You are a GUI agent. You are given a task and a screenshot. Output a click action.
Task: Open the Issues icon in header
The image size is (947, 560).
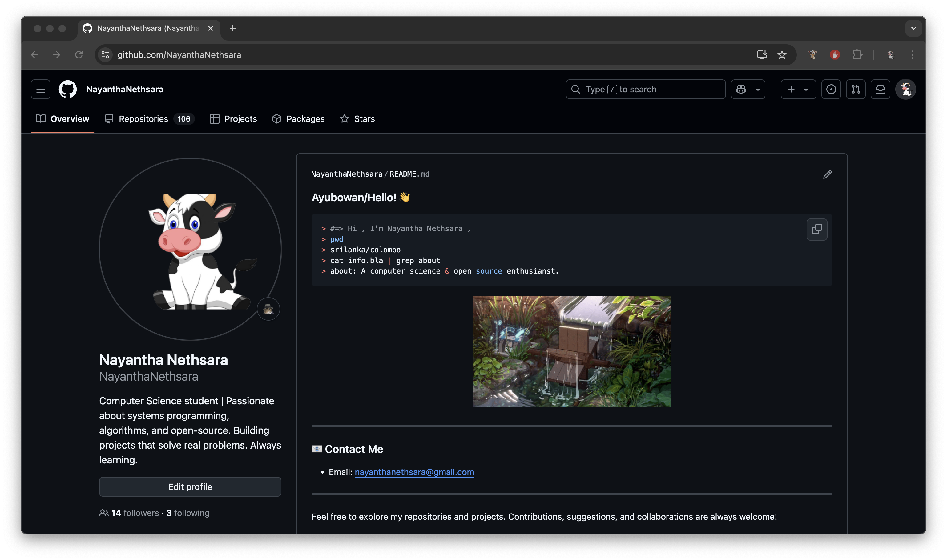point(831,90)
